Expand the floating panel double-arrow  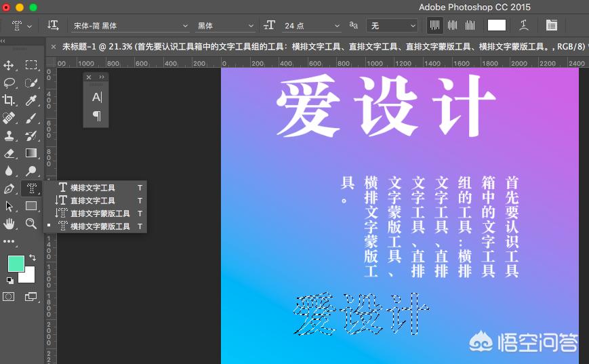102,77
